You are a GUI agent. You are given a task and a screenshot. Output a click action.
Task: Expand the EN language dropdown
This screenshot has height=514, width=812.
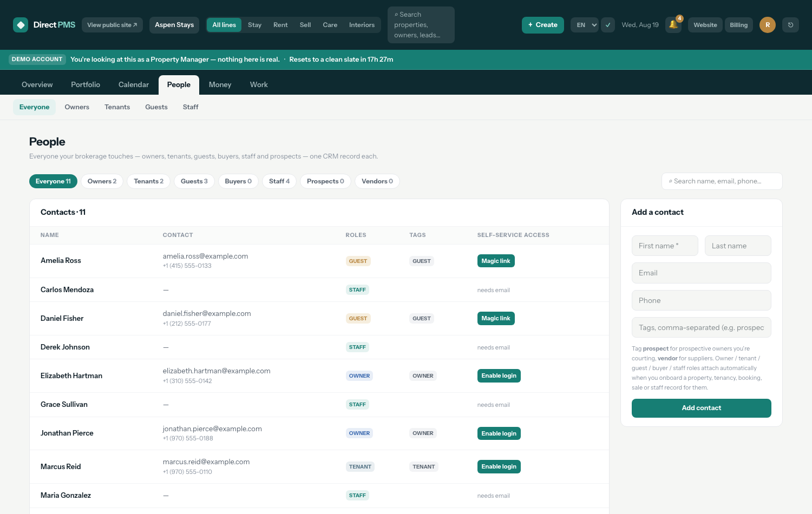click(x=585, y=25)
